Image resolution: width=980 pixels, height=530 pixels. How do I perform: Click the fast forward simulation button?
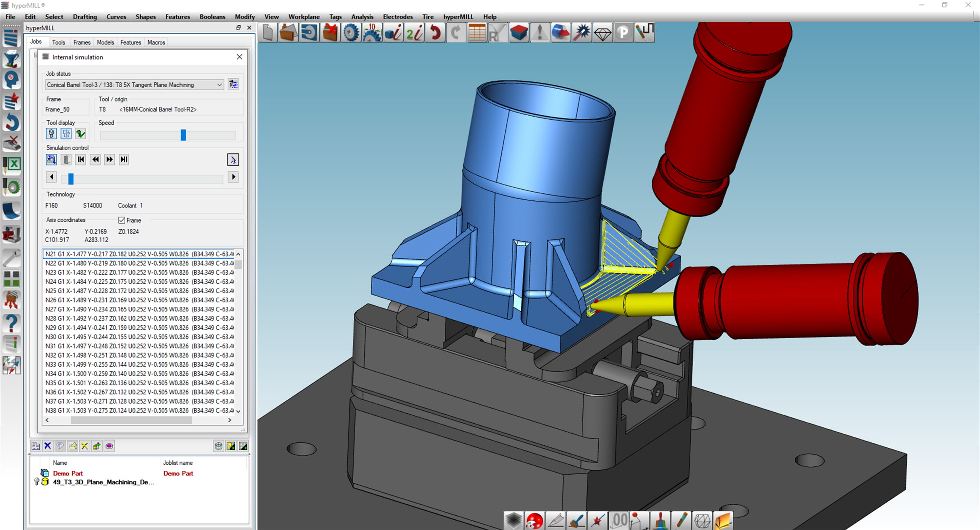109,159
